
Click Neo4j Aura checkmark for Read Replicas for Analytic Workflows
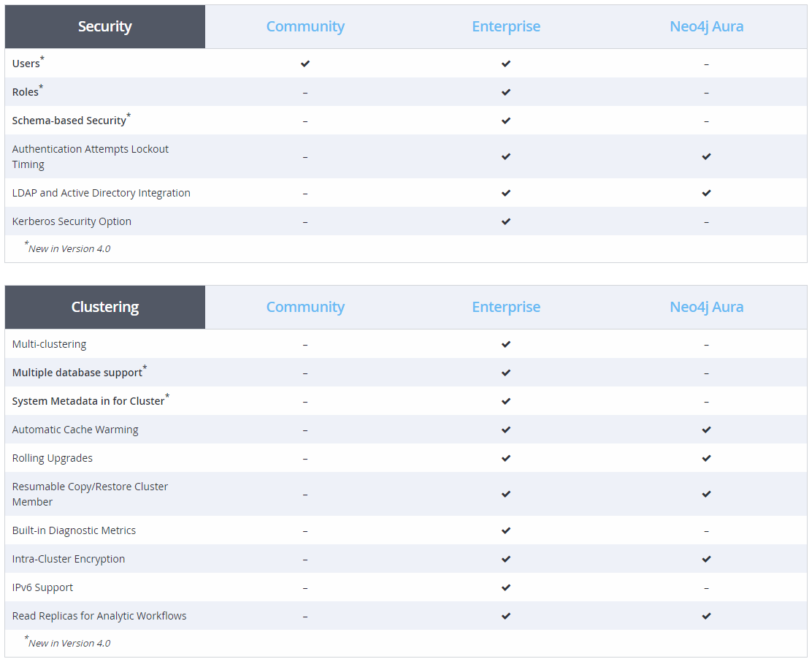point(706,615)
